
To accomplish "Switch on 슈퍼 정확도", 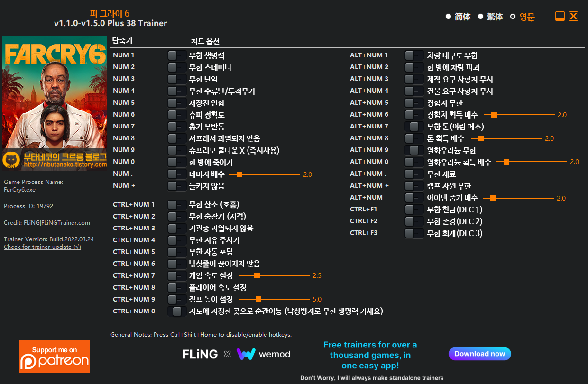I will pyautogui.click(x=177, y=115).
